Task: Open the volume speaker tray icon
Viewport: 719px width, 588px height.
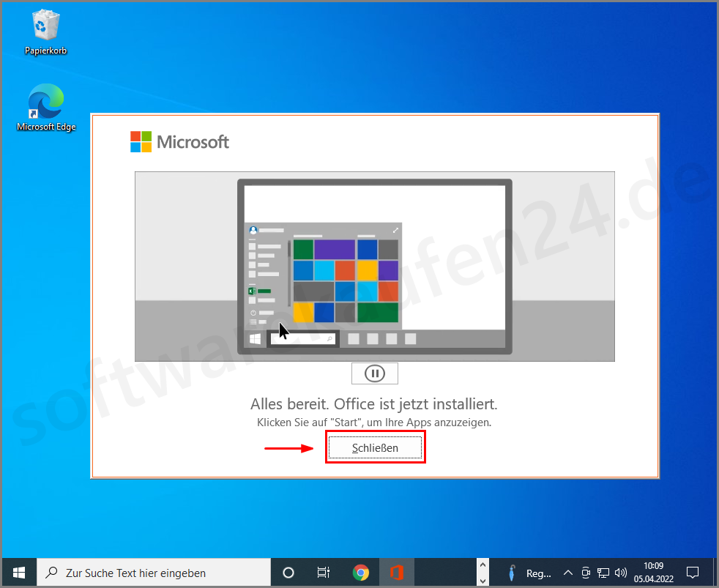Action: [620, 573]
